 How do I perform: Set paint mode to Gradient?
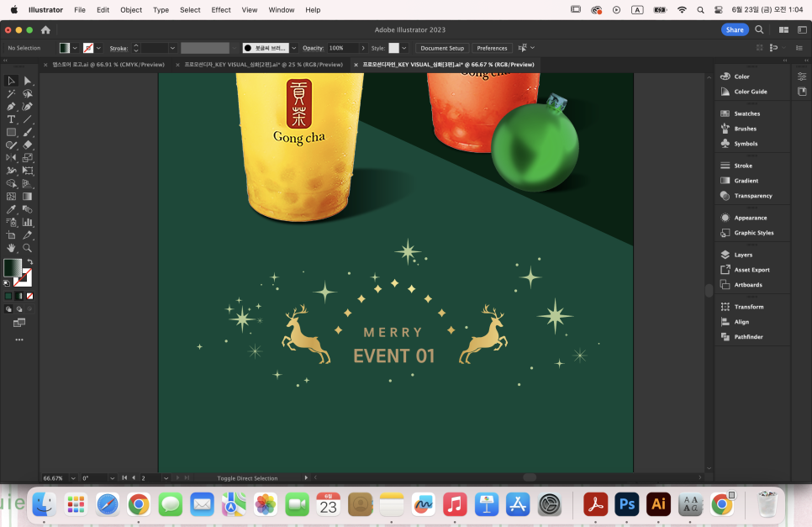[x=19, y=296]
